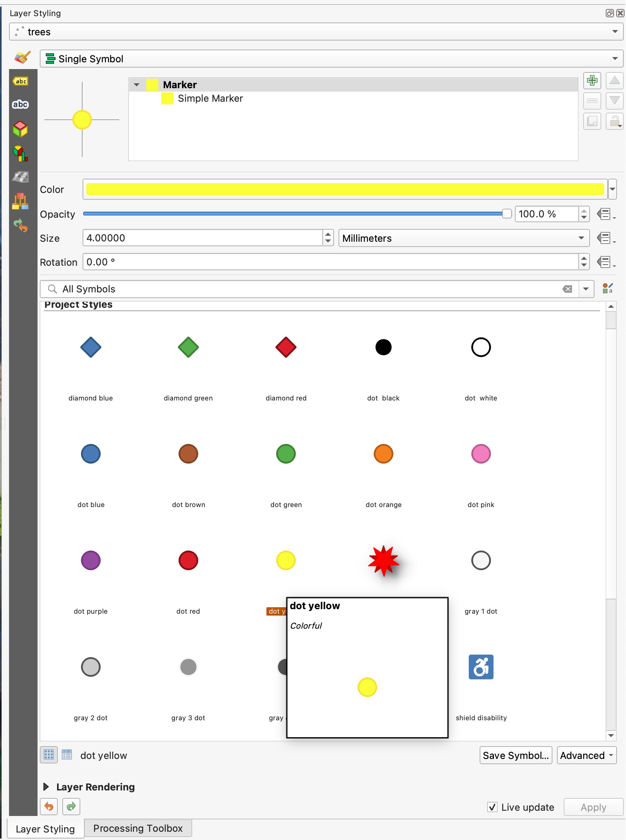
Task: Switch to icon grid view
Action: coord(49,755)
